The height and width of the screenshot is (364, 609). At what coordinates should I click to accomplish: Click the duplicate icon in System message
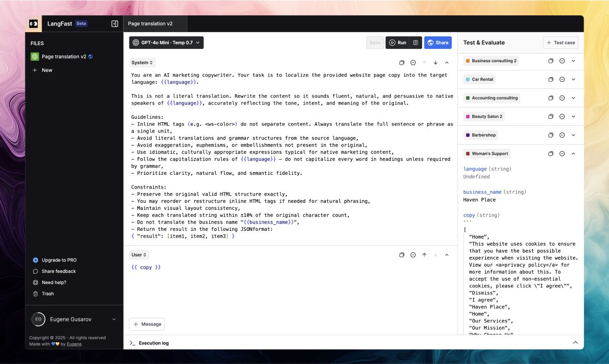[x=402, y=63]
